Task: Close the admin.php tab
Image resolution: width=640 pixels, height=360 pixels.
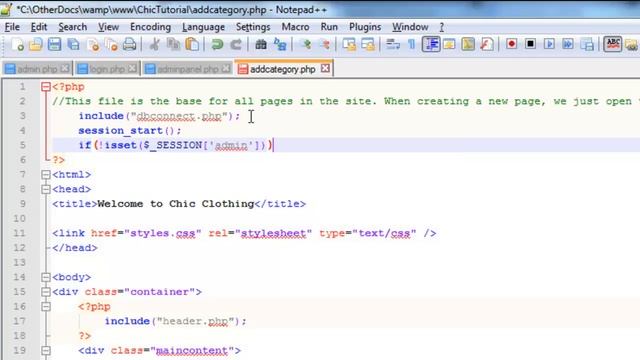Action: tap(64, 69)
